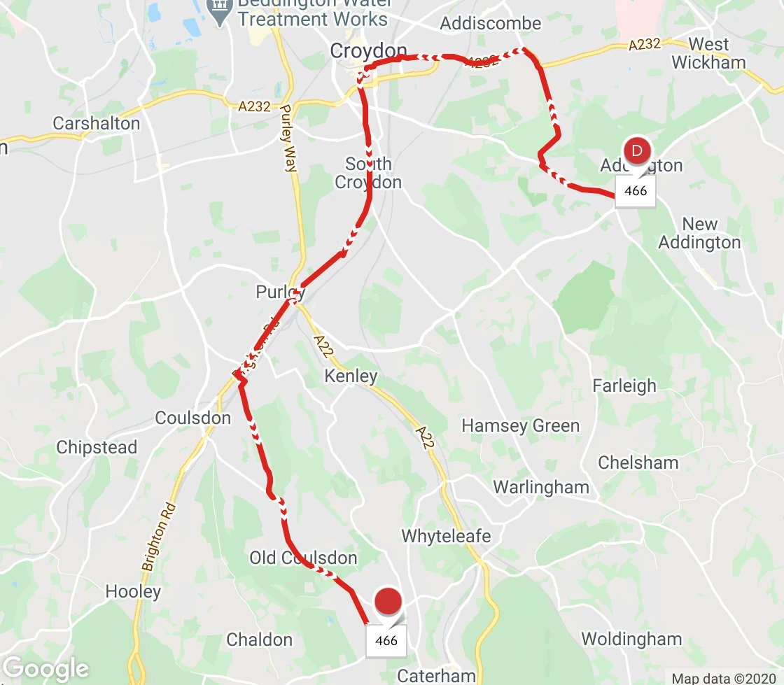This screenshot has width=784, height=685.
Task: Select the Old Coulsdon label
Action: click(304, 558)
